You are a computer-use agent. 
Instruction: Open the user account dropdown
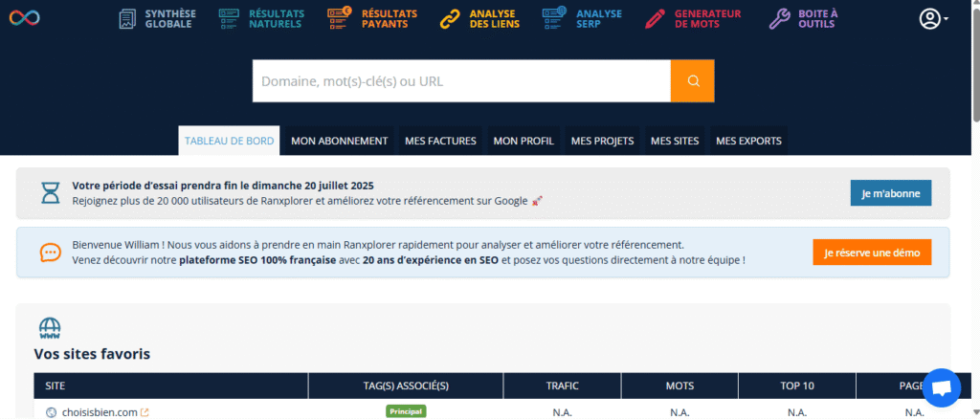[x=934, y=19]
